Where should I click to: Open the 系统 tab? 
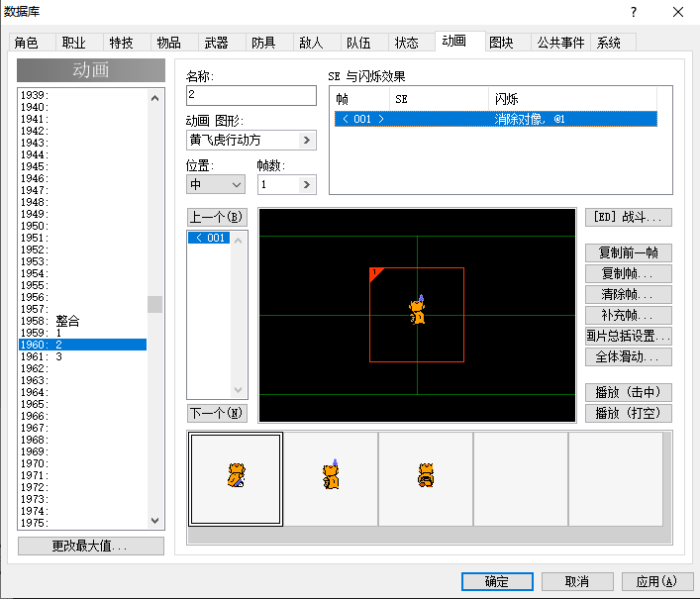(614, 43)
